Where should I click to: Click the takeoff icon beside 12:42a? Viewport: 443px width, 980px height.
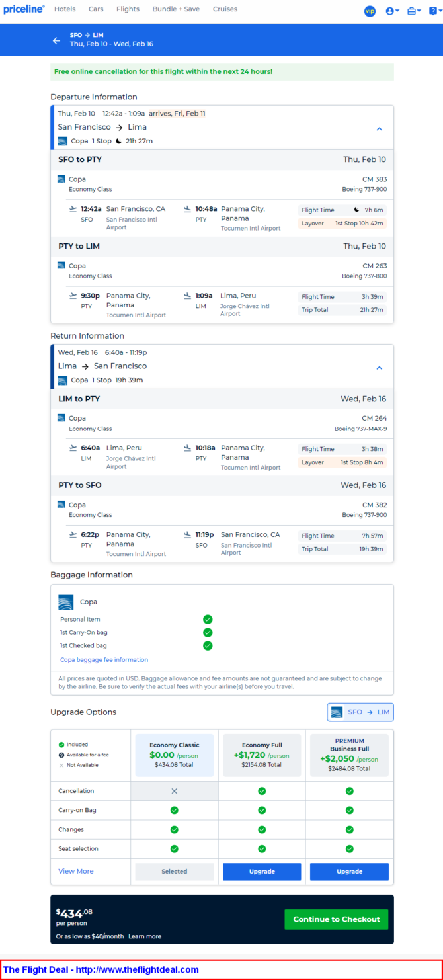pos(73,209)
